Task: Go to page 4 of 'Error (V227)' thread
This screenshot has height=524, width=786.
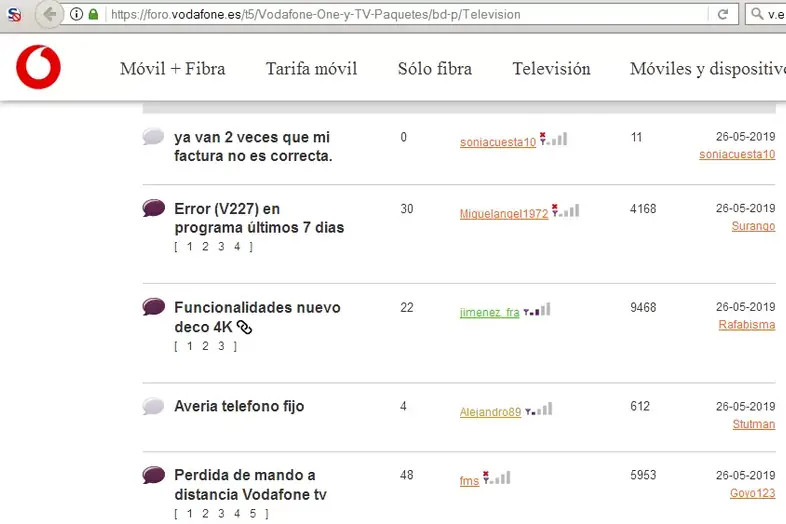Action: [x=237, y=247]
